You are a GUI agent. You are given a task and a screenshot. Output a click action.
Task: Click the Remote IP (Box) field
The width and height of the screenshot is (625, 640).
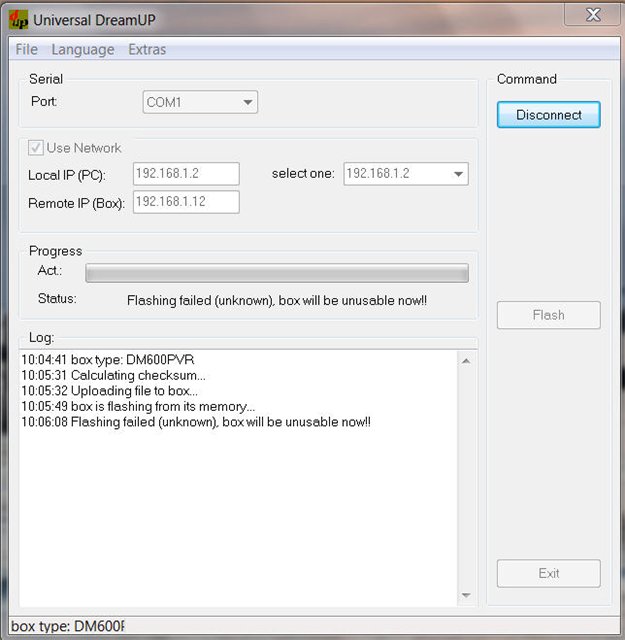186,202
